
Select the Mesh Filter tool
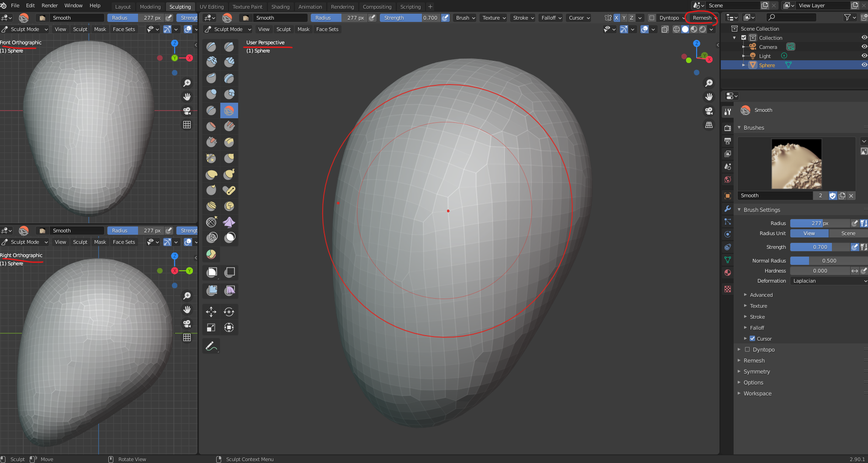click(212, 290)
